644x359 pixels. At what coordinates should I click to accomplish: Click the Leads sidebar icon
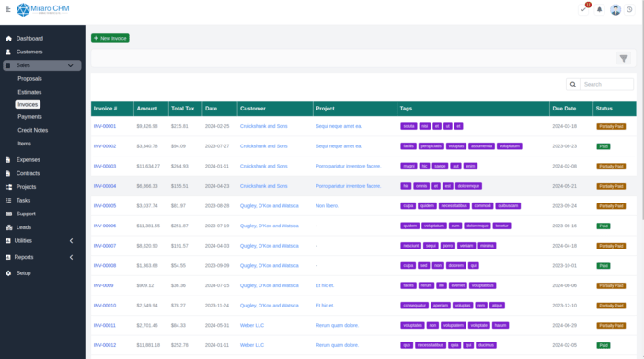coord(9,227)
